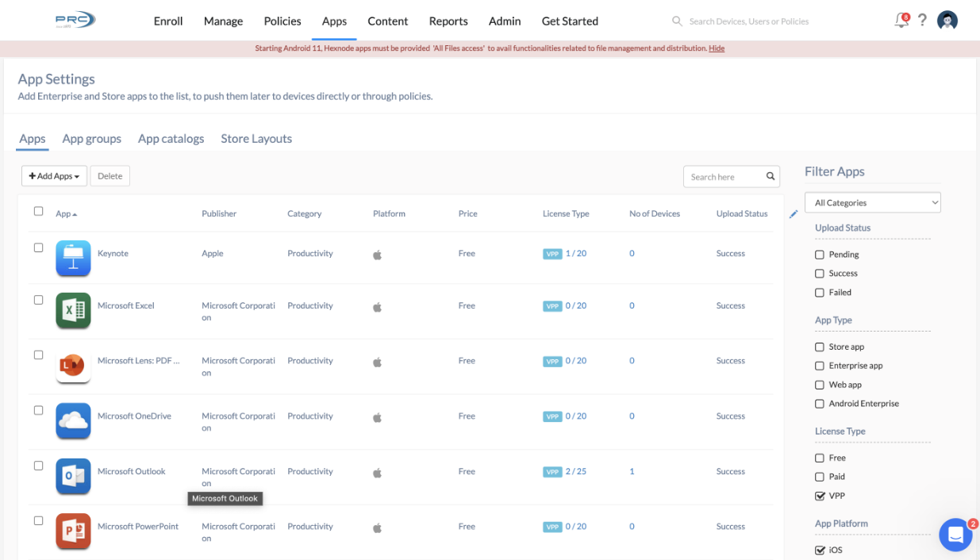Enable the Failed upload status filter

[819, 292]
